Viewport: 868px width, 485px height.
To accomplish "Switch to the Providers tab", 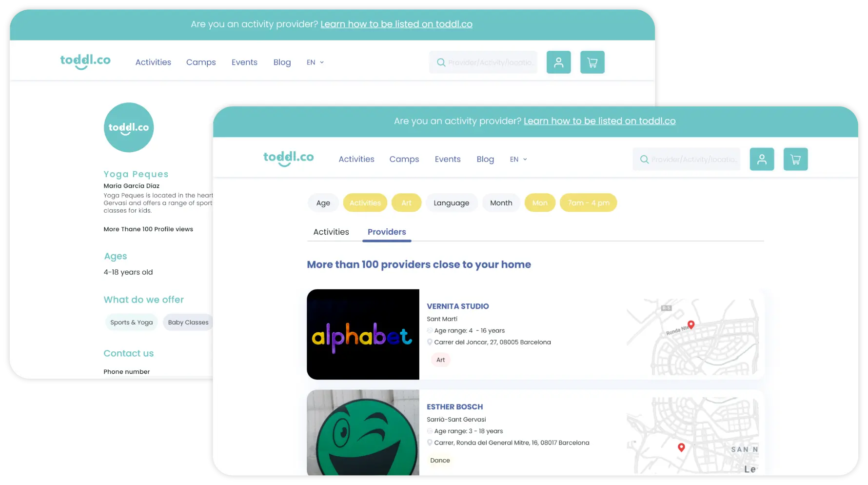I will (387, 232).
